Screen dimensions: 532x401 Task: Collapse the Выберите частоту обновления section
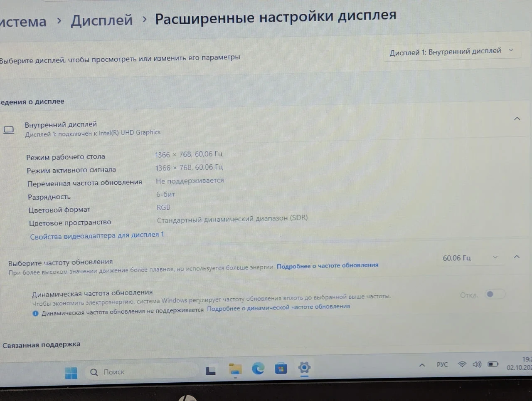(517, 257)
